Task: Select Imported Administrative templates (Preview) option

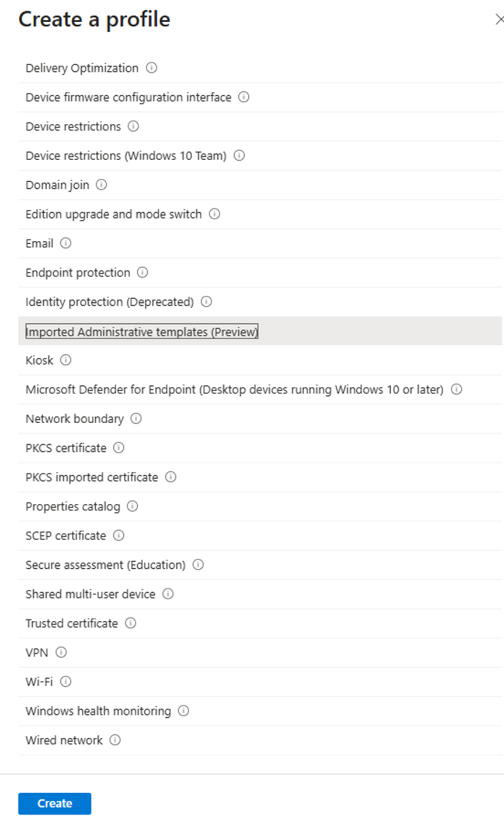Action: [x=260, y=331]
